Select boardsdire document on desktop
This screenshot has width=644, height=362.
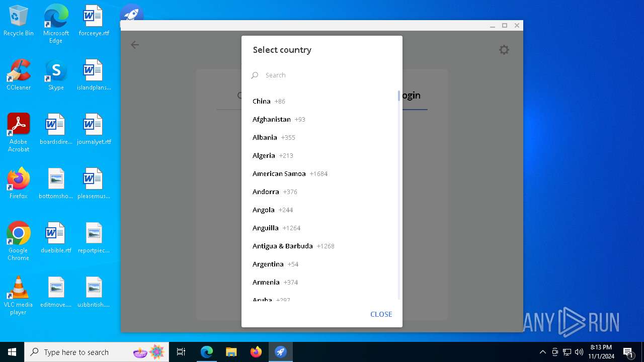(56, 129)
